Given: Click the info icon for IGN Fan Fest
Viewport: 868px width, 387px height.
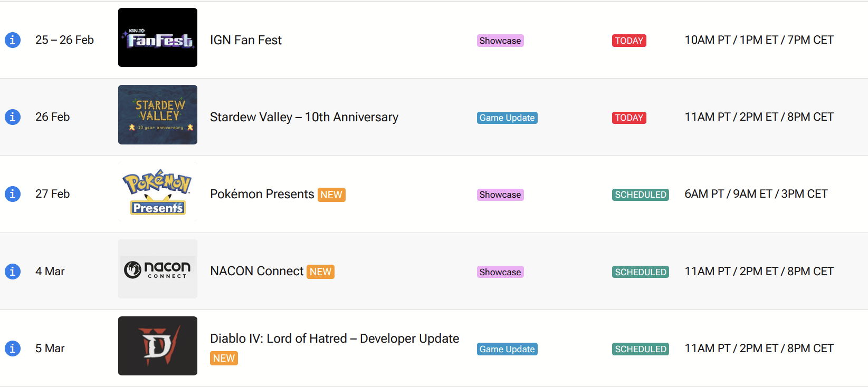Looking at the screenshot, I should pyautogui.click(x=13, y=40).
